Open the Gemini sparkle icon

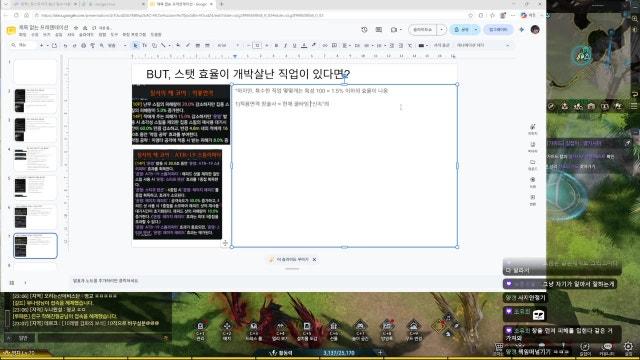tap(522, 30)
